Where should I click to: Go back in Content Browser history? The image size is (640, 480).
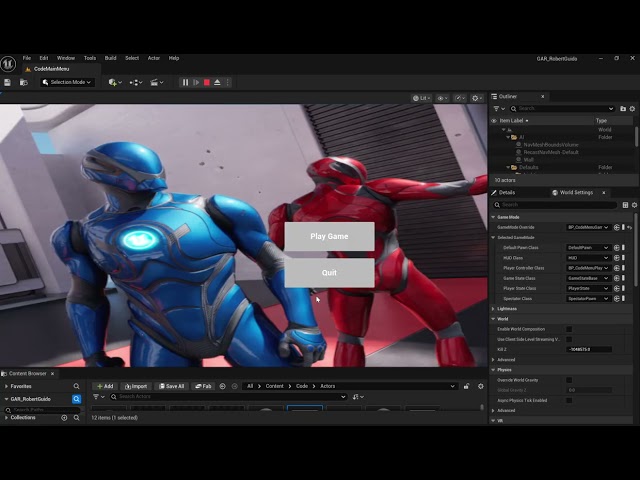point(222,386)
